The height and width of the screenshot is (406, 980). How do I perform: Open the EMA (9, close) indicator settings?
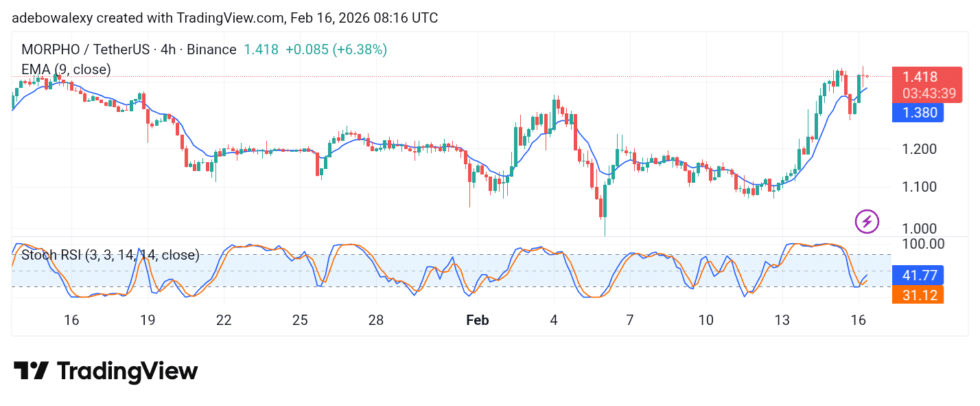coord(67,69)
